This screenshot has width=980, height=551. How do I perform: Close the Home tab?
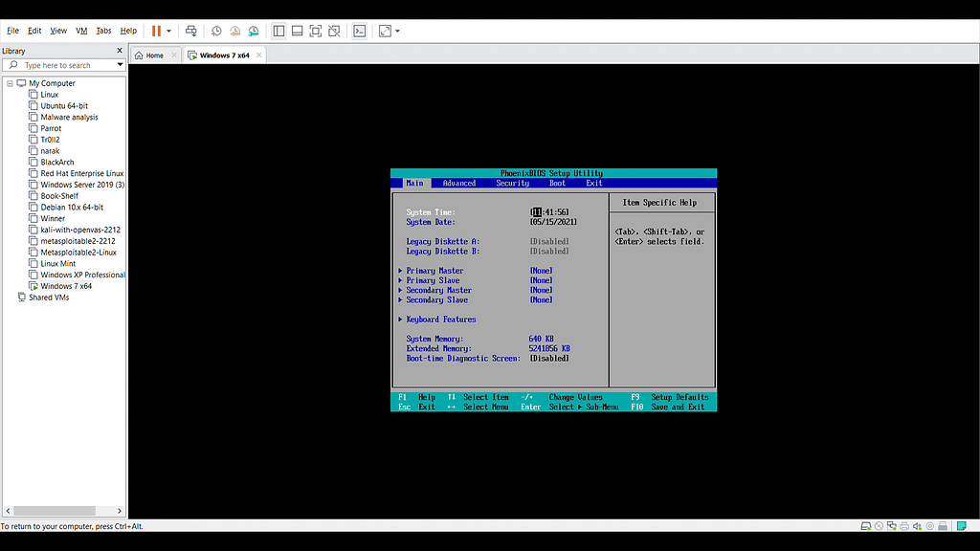pos(174,55)
